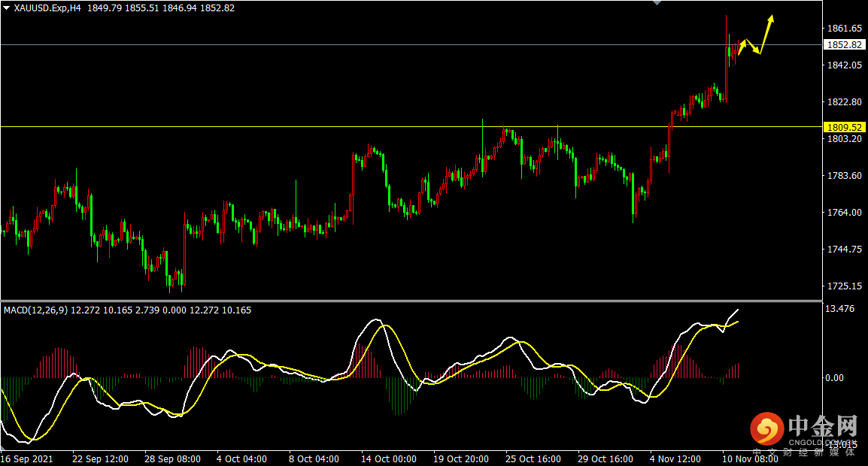Screen dimensions: 868x466
Task: Click the 22 Sep 12:00 time label
Action: click(x=100, y=458)
